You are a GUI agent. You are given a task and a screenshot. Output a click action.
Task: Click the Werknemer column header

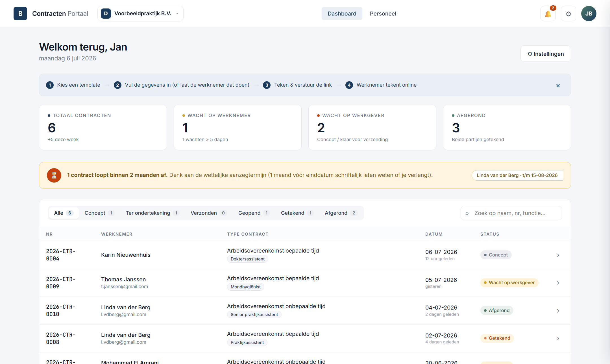click(117, 234)
